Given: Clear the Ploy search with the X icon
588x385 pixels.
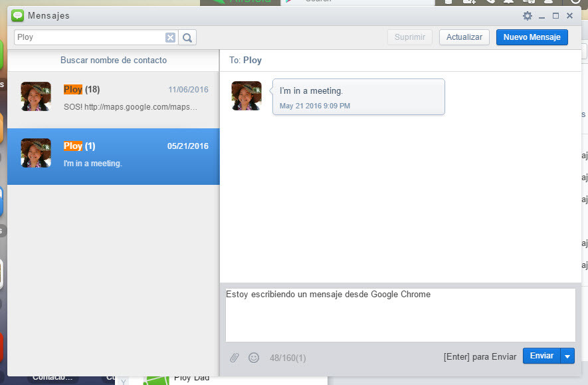Looking at the screenshot, I should pos(170,37).
